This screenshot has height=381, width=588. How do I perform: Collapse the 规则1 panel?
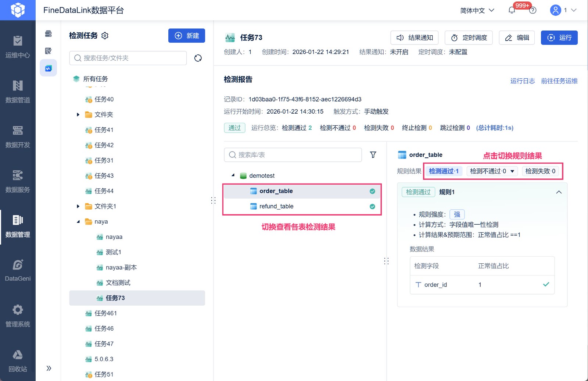559,192
